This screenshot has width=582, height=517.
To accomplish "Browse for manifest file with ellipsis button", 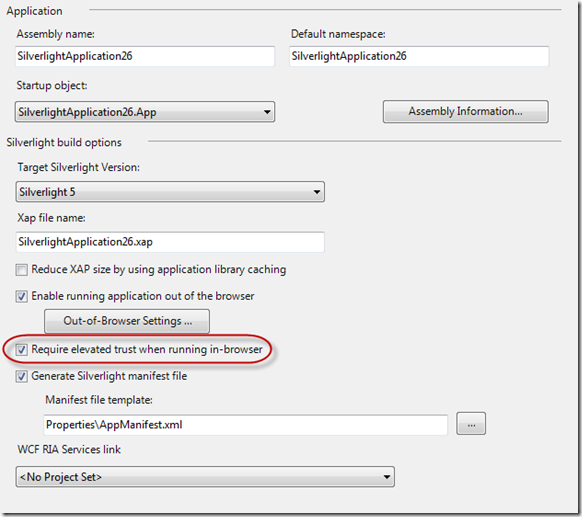I will 471,424.
